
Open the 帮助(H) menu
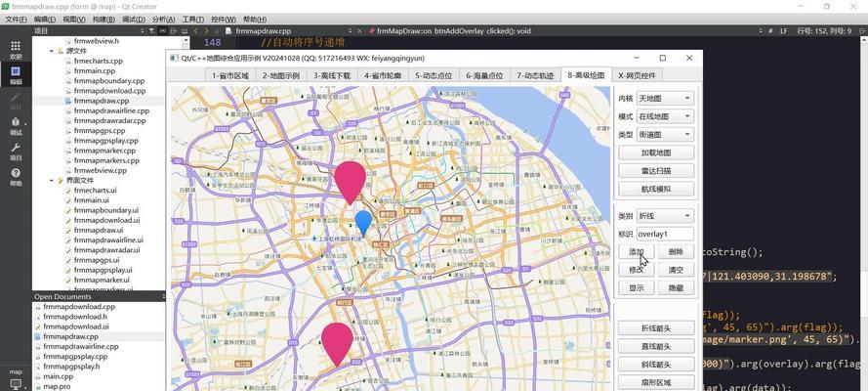point(254,20)
